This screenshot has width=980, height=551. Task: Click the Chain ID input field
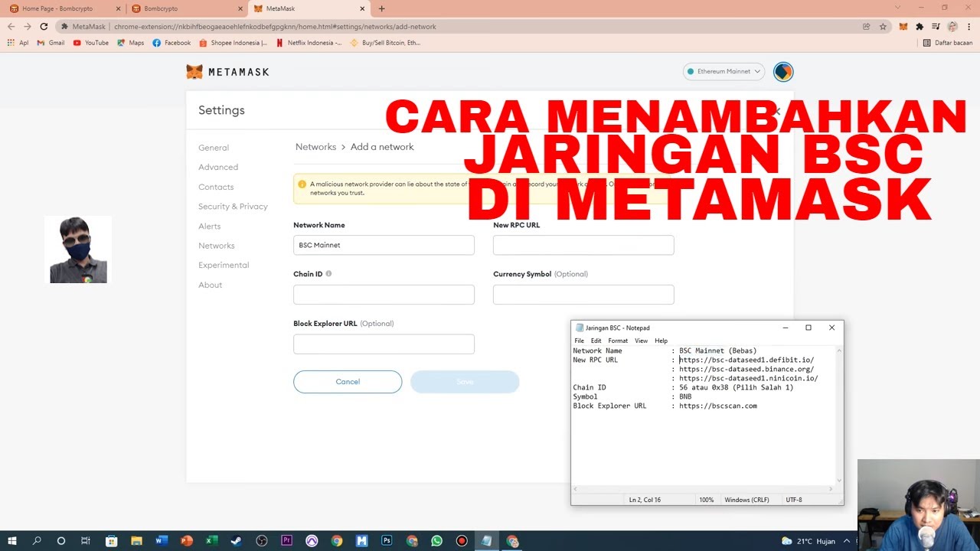[x=384, y=295]
